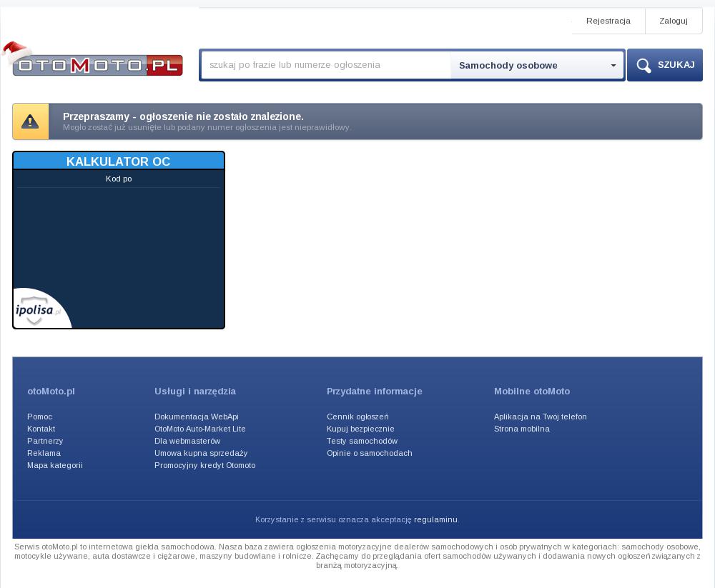Click the yellow warning triangle icon
Viewport: 715px width, 588px height.
(30, 121)
